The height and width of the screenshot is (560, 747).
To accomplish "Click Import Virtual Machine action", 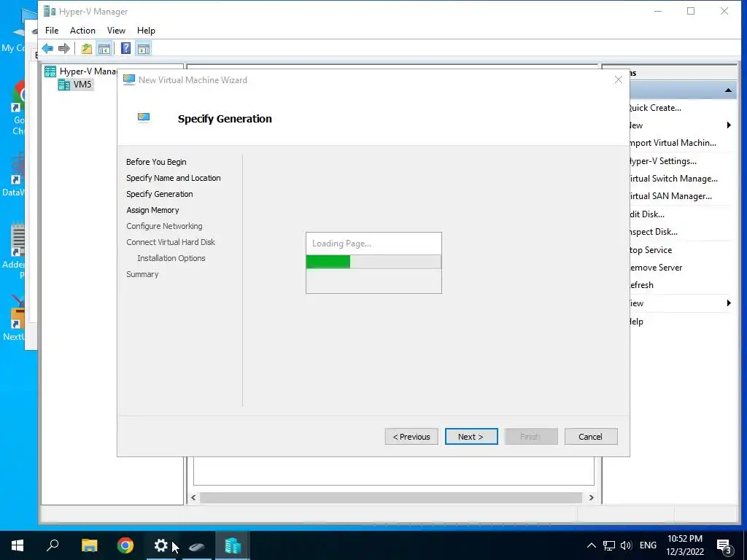I will click(673, 143).
